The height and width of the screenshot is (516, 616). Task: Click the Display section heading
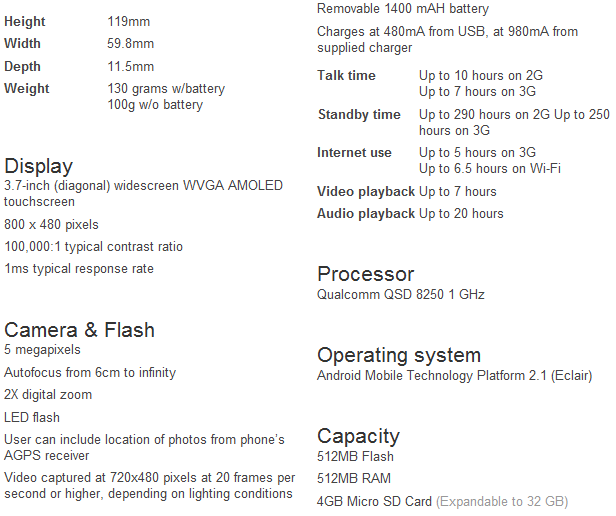pos(39,166)
